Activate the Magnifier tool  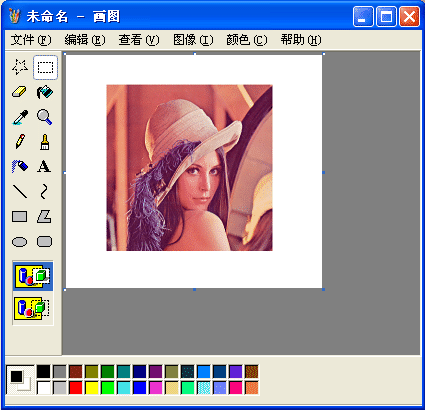point(45,117)
